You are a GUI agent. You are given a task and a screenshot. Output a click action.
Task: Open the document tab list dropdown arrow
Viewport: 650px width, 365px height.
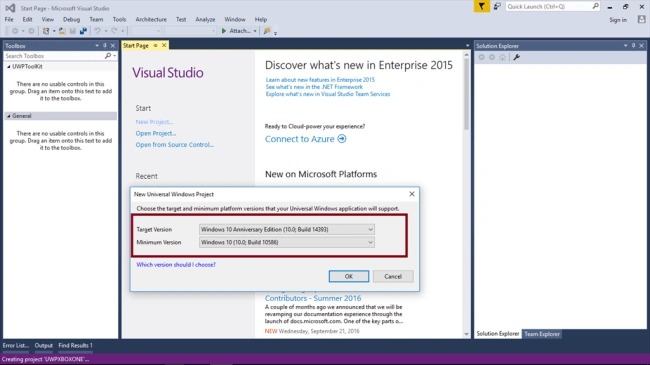tap(467, 46)
